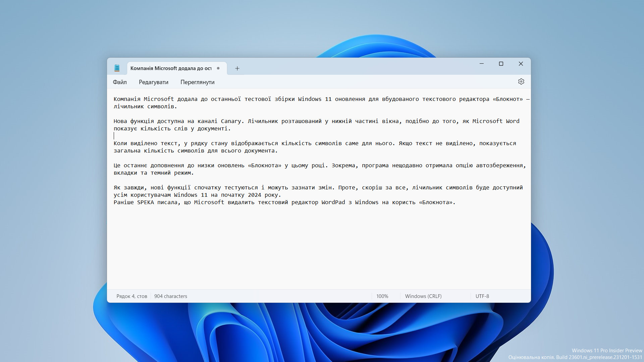Place cursor on the word SPEKA
The width and height of the screenshot is (644, 362).
(x=145, y=202)
